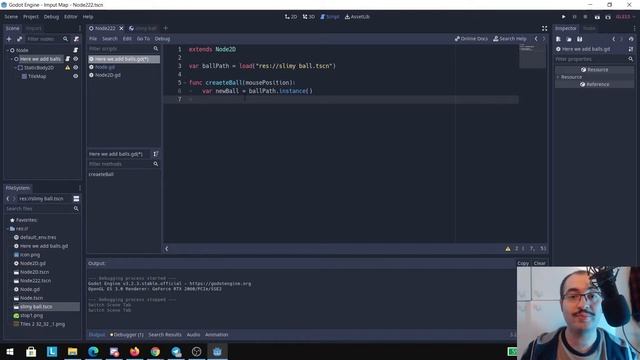Toggle alphabetical sorting of methods list

[156, 154]
